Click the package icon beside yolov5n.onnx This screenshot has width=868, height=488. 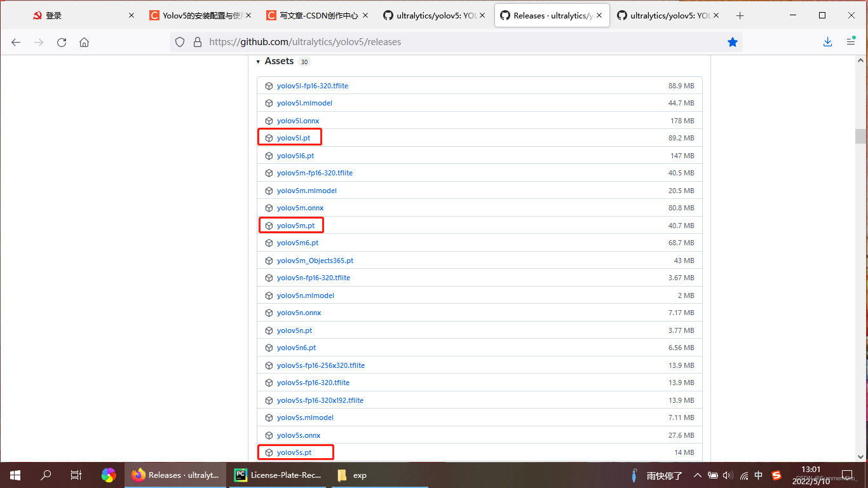(x=269, y=313)
